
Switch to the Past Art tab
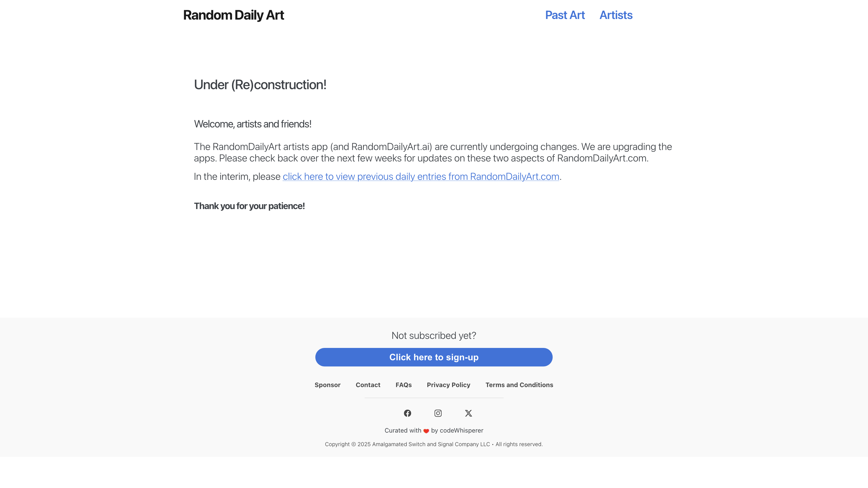click(x=565, y=15)
